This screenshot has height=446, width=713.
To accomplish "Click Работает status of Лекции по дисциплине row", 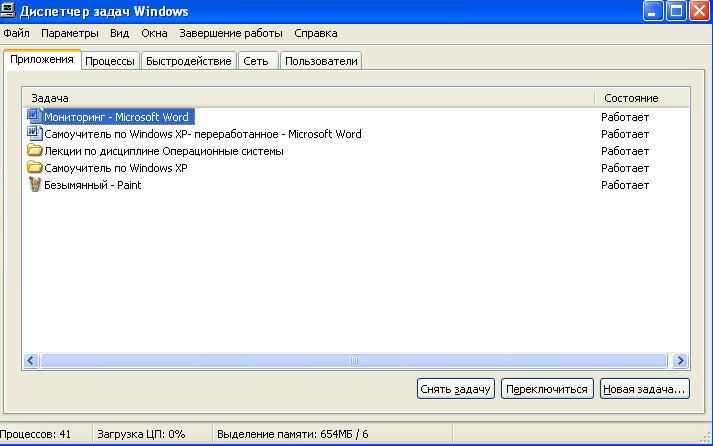I will 625,151.
